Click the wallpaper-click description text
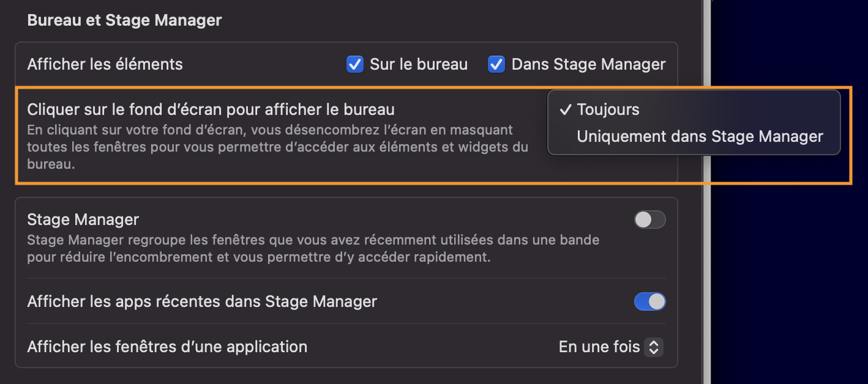The image size is (868, 384). (x=269, y=147)
